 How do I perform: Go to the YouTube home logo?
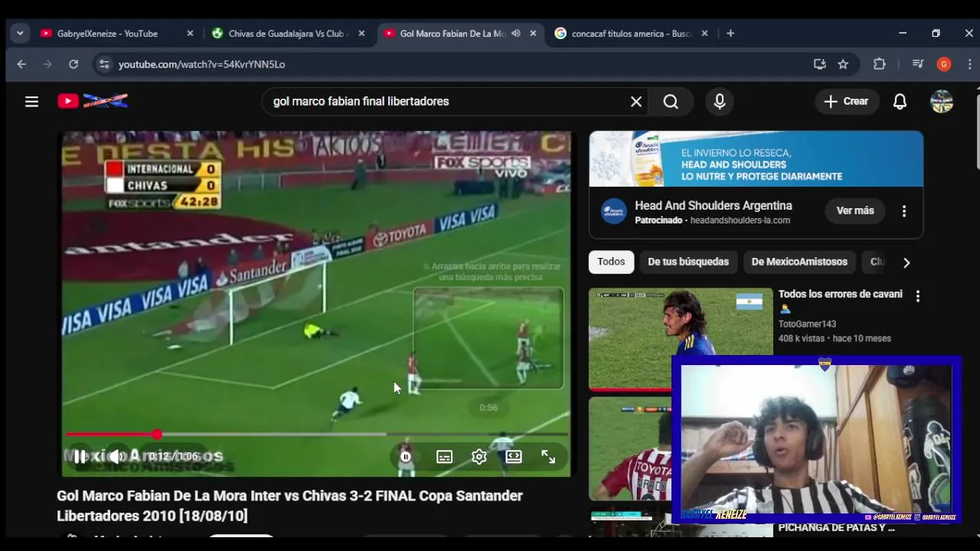pos(93,101)
